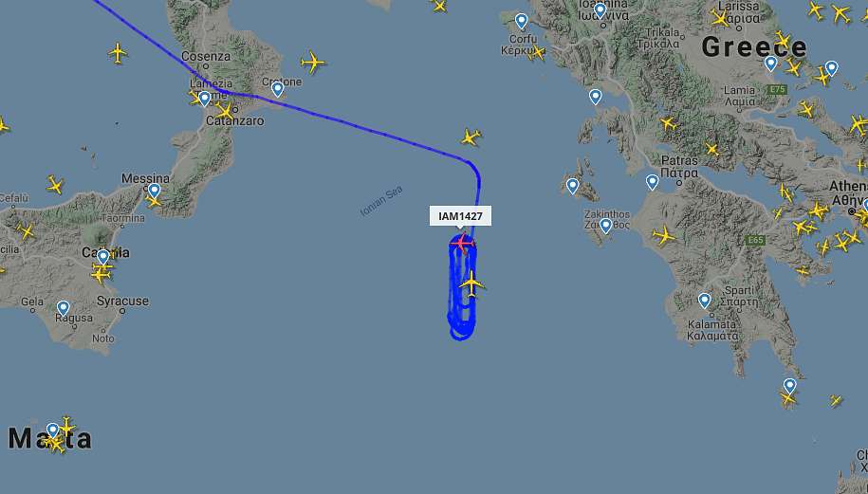Select the Lamezia Terme airport pin
This screenshot has width=868, height=494.
click(204, 99)
